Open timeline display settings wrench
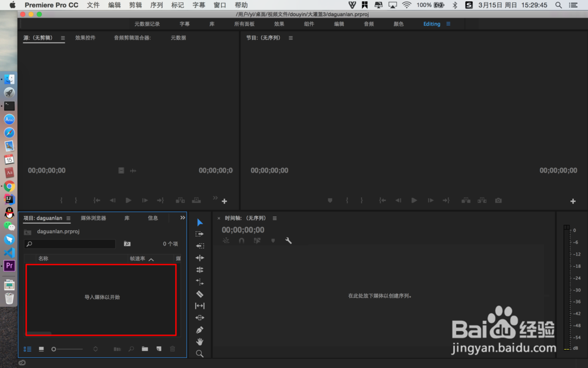588x368 pixels. (x=288, y=241)
